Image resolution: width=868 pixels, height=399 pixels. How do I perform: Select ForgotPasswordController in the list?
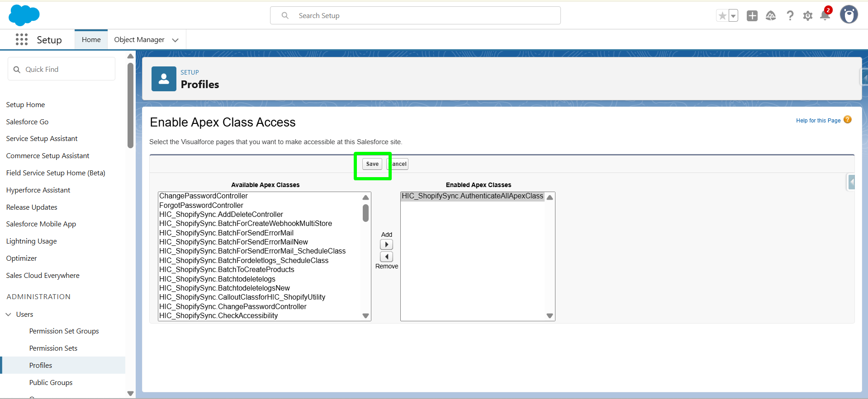pyautogui.click(x=201, y=206)
